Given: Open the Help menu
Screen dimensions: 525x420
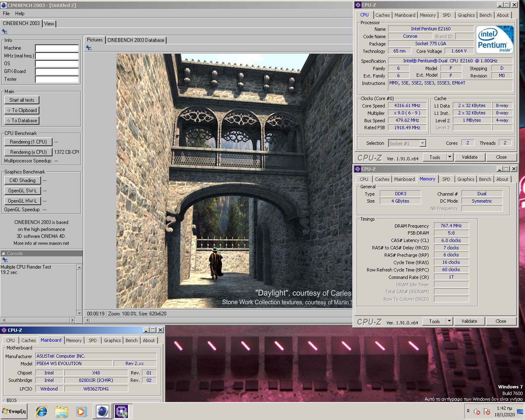Looking at the screenshot, I should (x=20, y=14).
